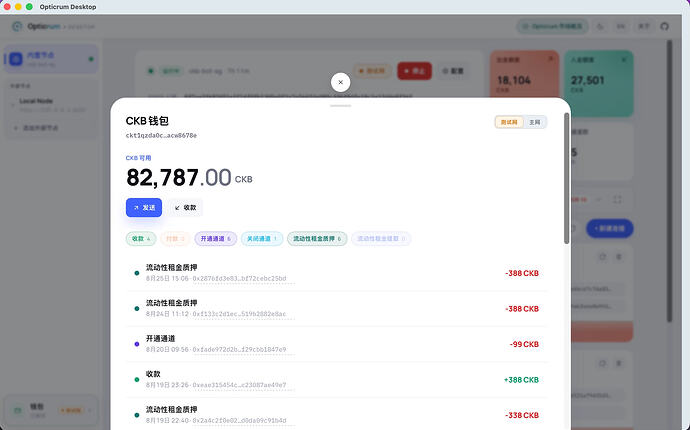Open the GitHub icon in the header
This screenshot has height=430, width=690.
point(664,26)
